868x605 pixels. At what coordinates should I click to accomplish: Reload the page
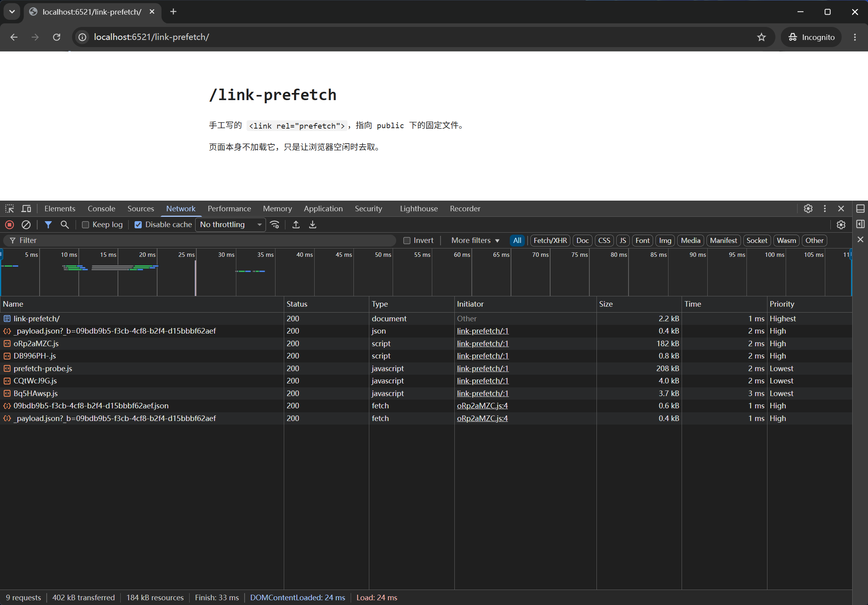[x=57, y=37]
